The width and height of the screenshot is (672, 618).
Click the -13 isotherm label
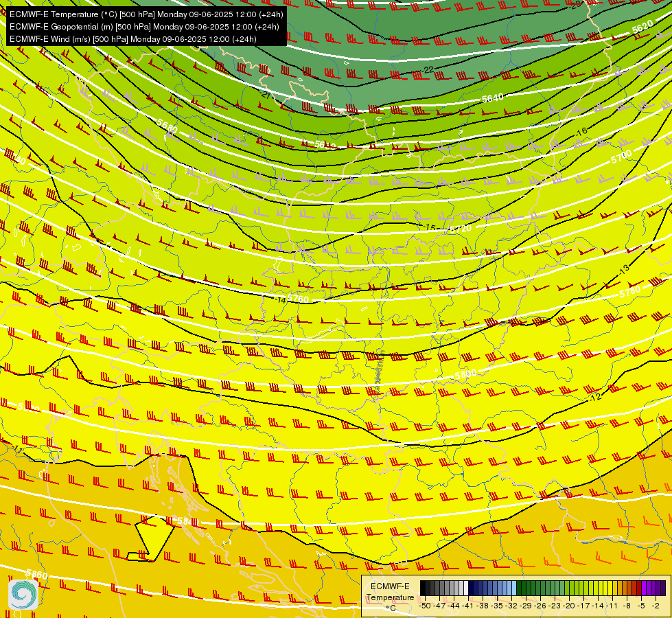623,270
